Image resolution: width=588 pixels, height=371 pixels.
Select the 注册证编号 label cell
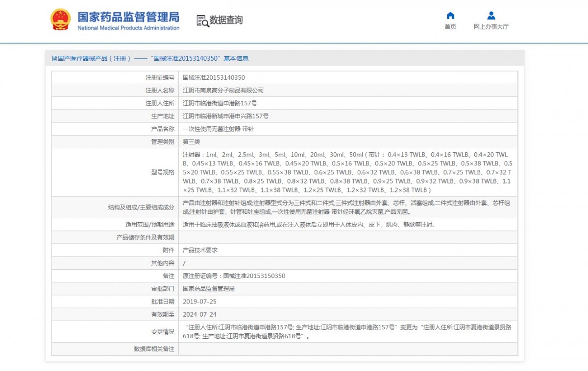(160, 77)
